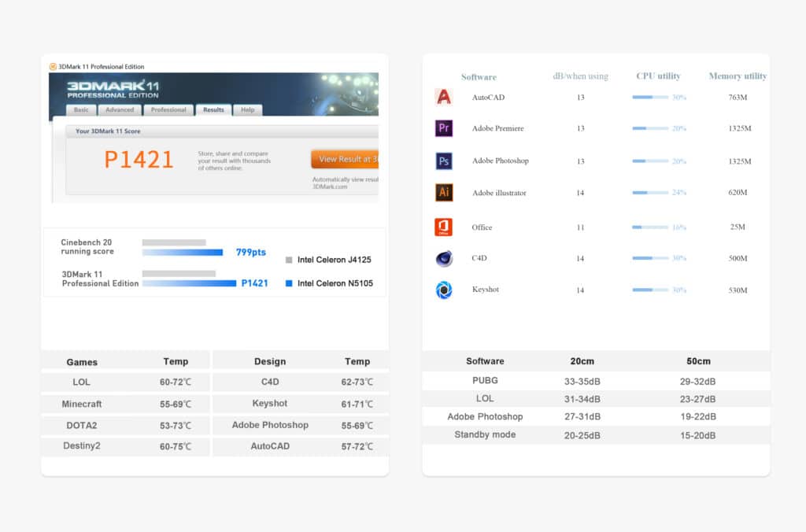The width and height of the screenshot is (806, 532).
Task: Click the Adobe Premiere Pr icon
Action: (x=444, y=128)
